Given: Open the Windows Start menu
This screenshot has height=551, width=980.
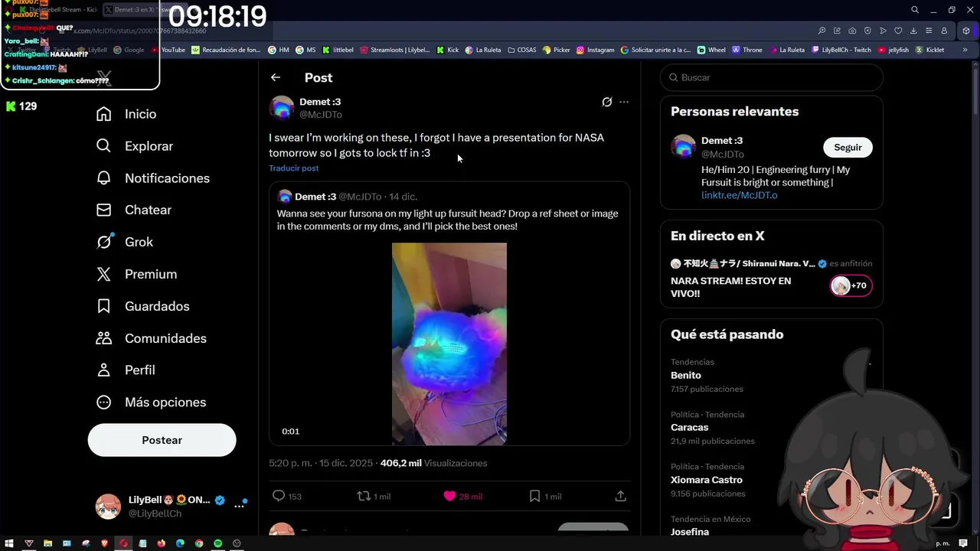Looking at the screenshot, I should [9, 543].
